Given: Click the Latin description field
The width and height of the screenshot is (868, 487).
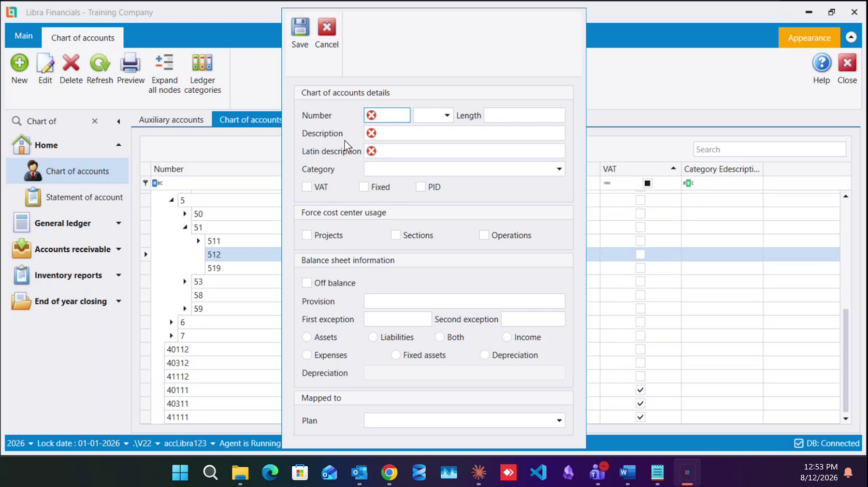Looking at the screenshot, I should [x=465, y=151].
